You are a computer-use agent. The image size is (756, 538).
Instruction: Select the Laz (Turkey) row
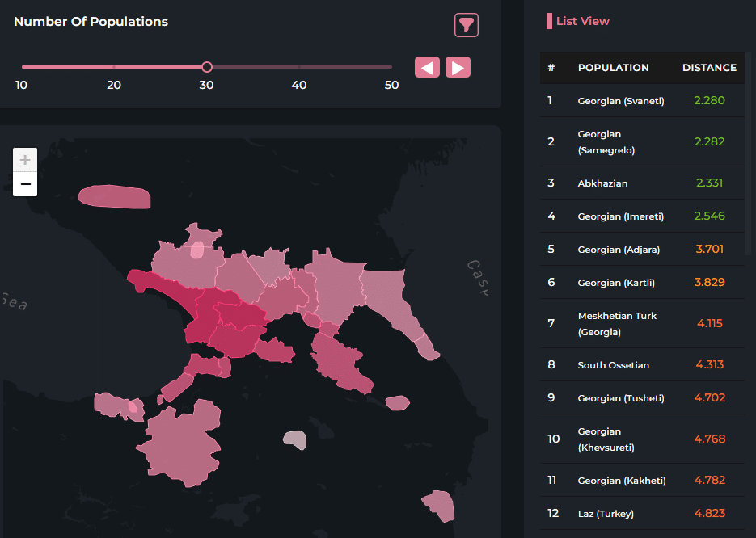(606, 514)
